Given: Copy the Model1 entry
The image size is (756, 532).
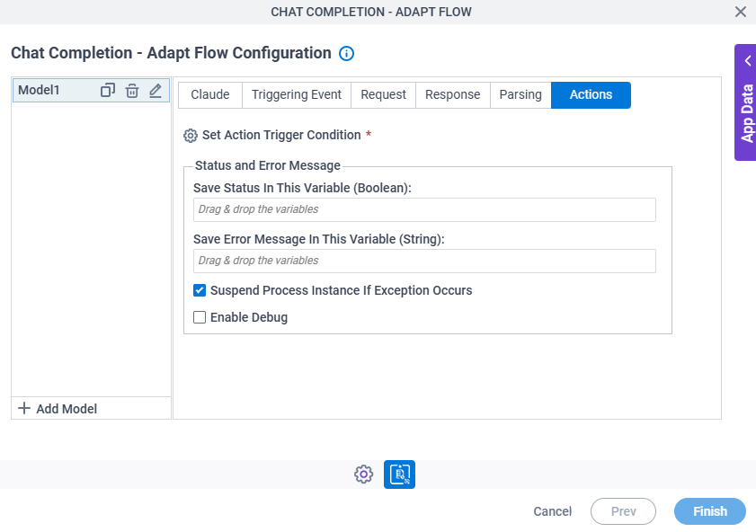Looking at the screenshot, I should [108, 90].
